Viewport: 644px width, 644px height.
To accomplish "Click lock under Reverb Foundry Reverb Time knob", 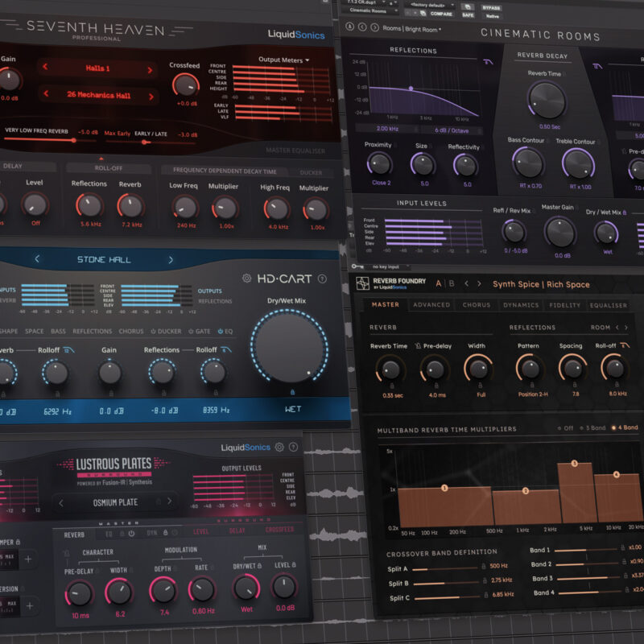I will coord(392,386).
